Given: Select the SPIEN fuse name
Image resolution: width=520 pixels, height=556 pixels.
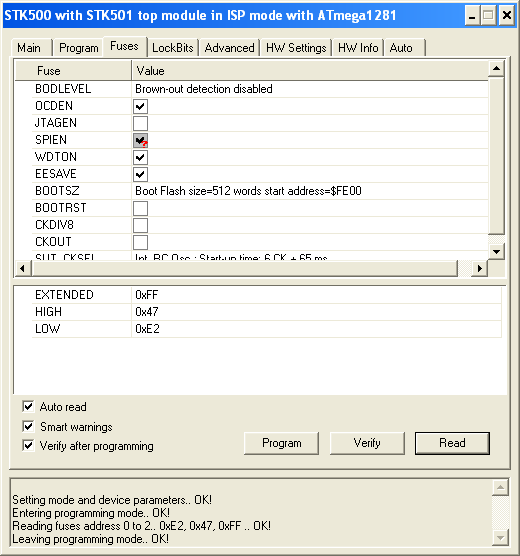Looking at the screenshot, I should [51, 140].
